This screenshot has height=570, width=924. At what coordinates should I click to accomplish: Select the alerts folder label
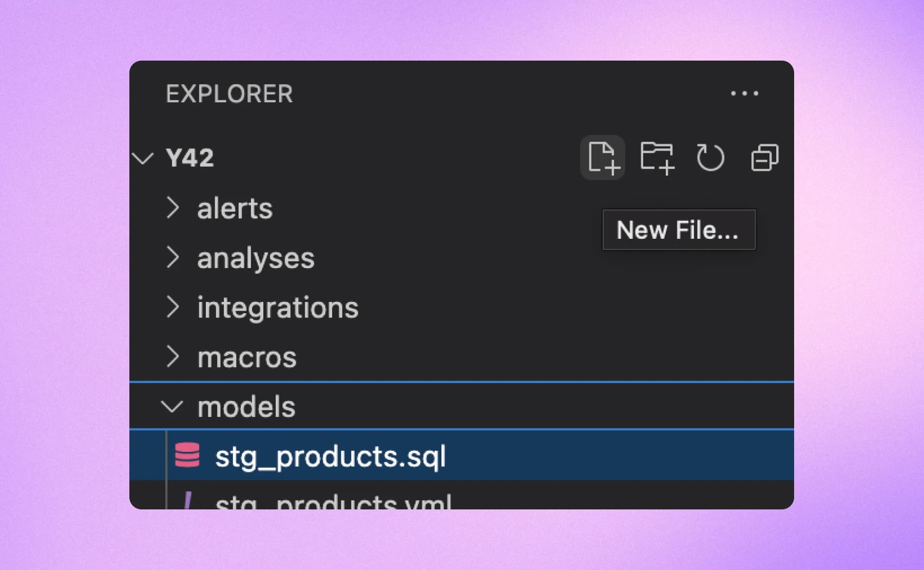235,208
